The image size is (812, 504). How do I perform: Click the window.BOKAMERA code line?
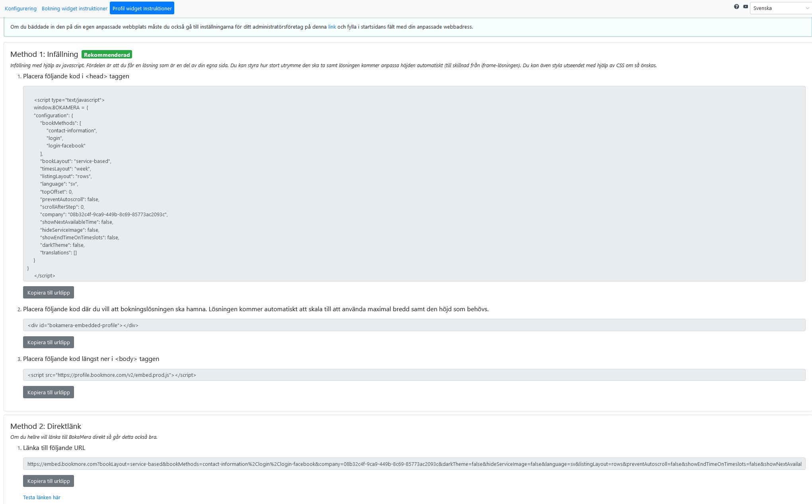pos(61,108)
